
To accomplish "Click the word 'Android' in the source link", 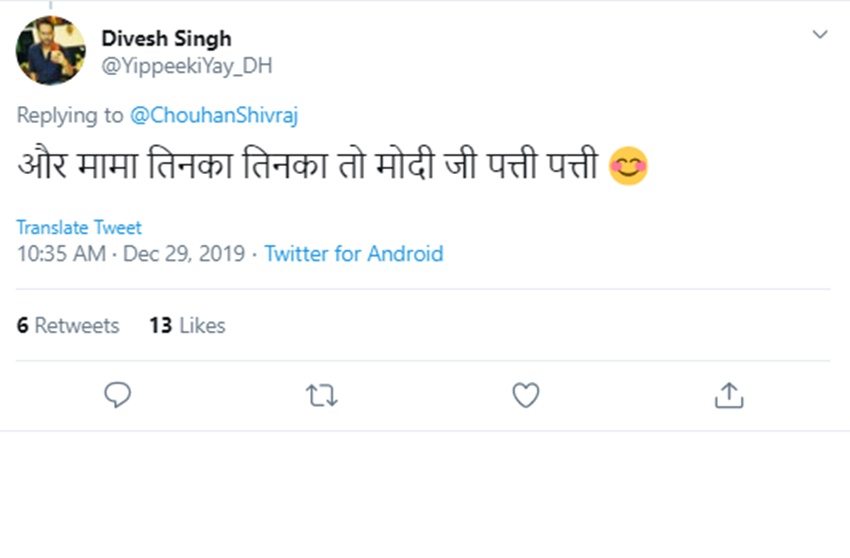I will [405, 253].
